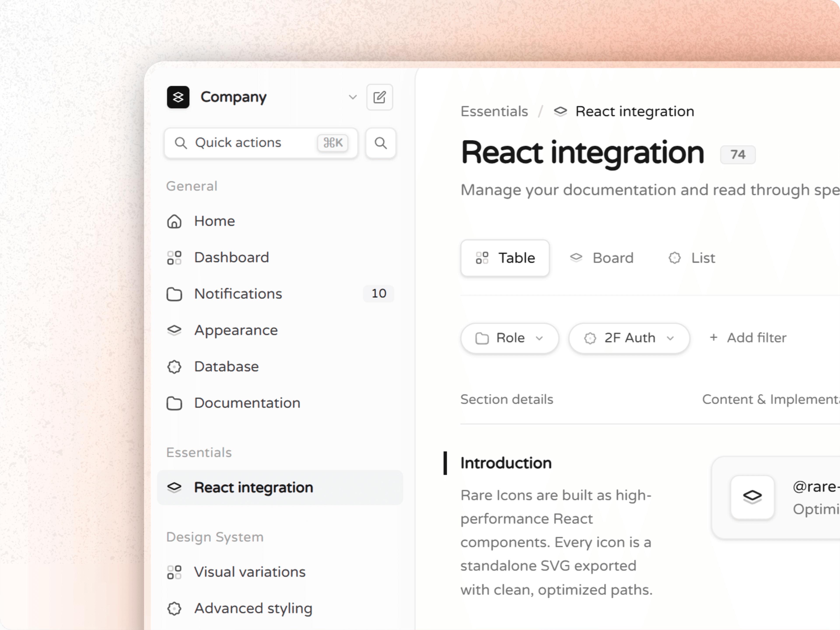Select the Table view toggle
The width and height of the screenshot is (840, 630).
click(505, 258)
